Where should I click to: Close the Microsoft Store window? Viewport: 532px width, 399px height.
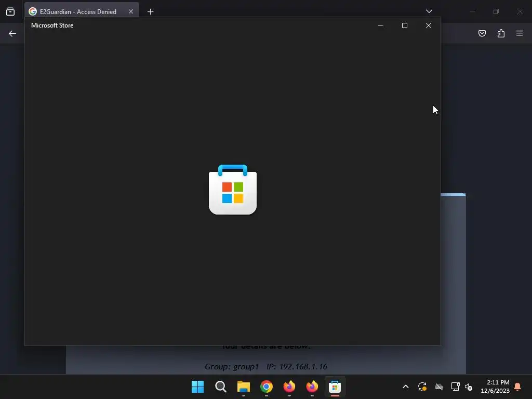pos(429,25)
